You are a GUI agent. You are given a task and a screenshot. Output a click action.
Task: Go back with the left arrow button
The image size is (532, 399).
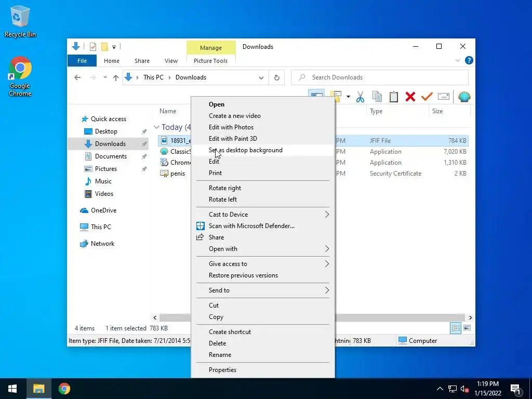pyautogui.click(x=77, y=77)
